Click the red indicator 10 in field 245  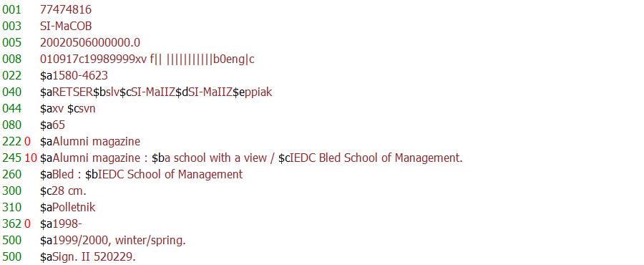point(31,158)
